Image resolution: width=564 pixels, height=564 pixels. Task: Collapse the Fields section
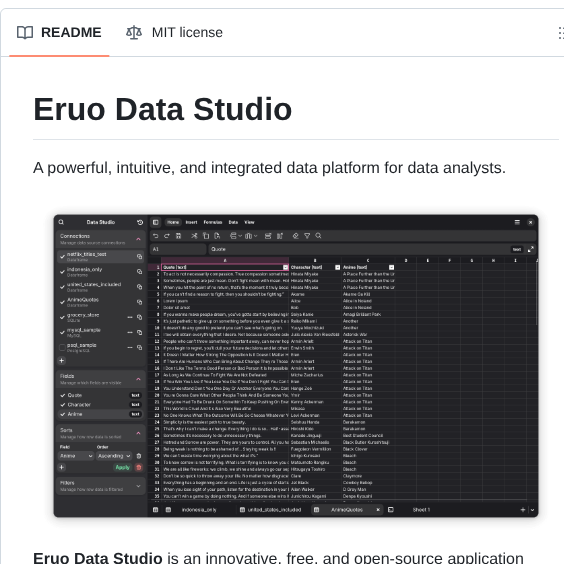coord(138,379)
